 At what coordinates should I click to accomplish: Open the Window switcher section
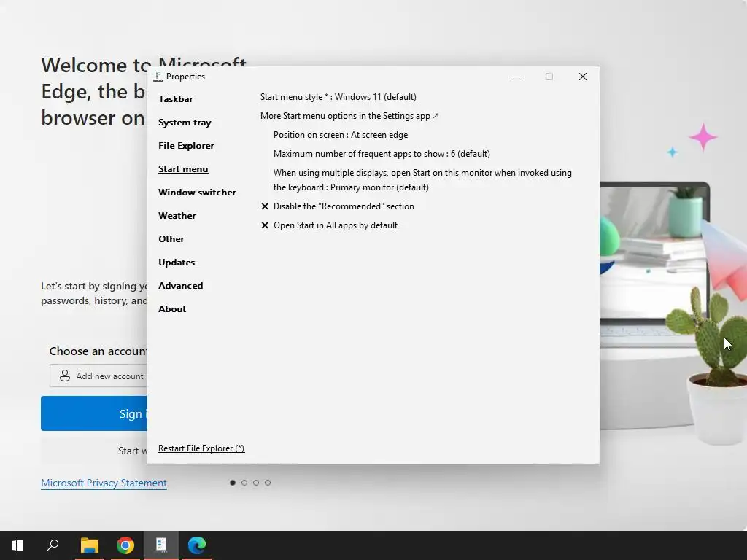pyautogui.click(x=197, y=192)
